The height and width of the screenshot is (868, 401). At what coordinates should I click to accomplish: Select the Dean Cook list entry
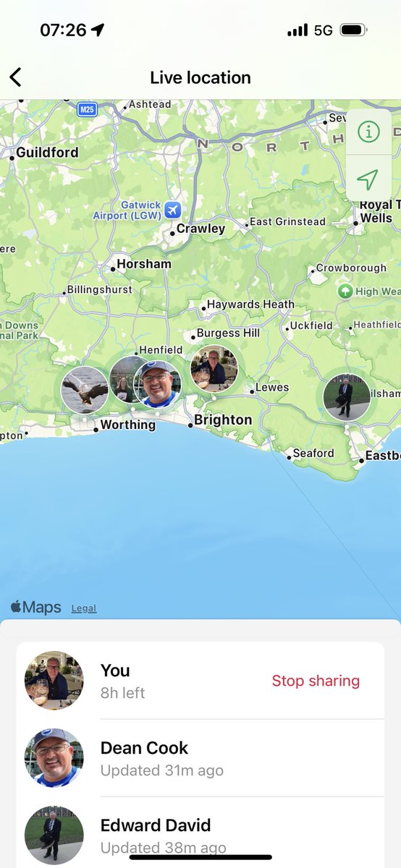click(x=200, y=758)
